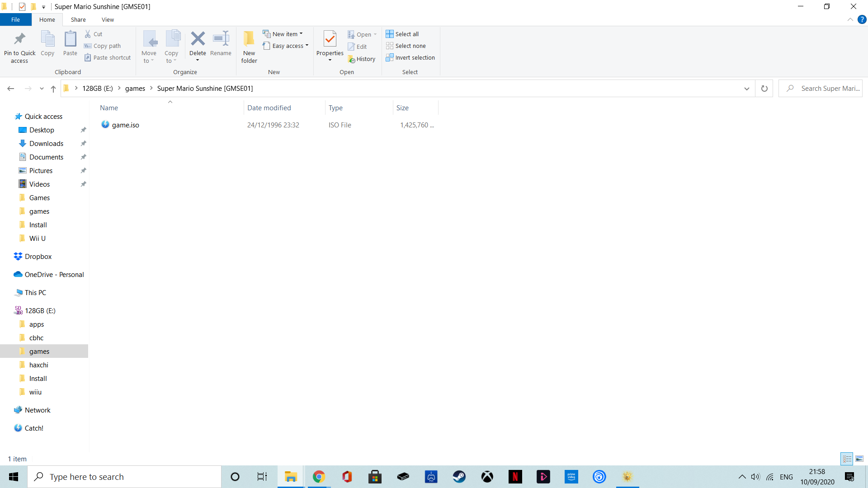The width and height of the screenshot is (868, 488).
Task: Open Steam from the taskbar
Action: [x=459, y=477]
